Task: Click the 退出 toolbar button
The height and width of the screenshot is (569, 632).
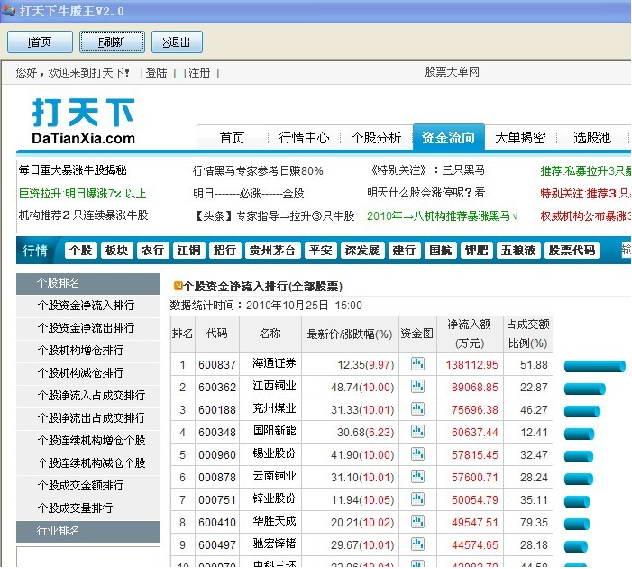Action: (177, 42)
